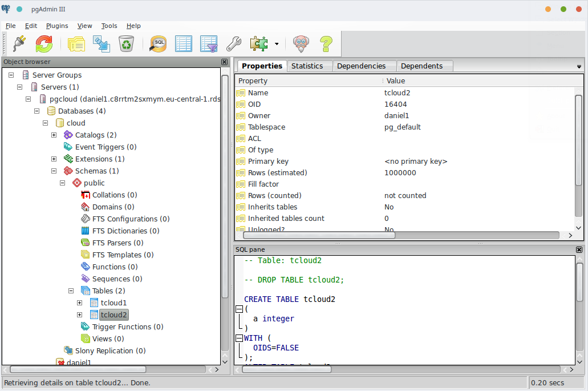
Task: Expand the tcloud1 table node
Action: 79,303
